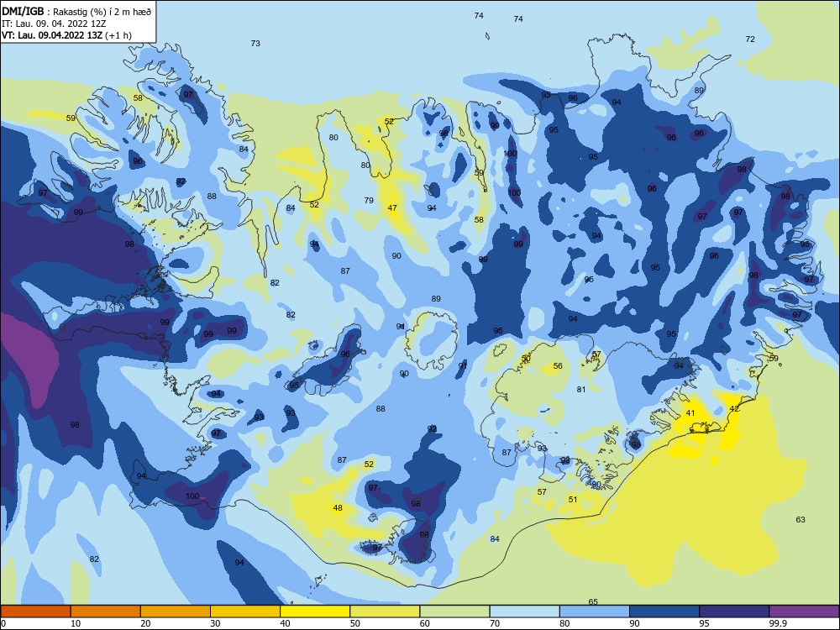Pick the 60–70 pale green legend swatch
The width and height of the screenshot is (840, 630).
(454, 612)
